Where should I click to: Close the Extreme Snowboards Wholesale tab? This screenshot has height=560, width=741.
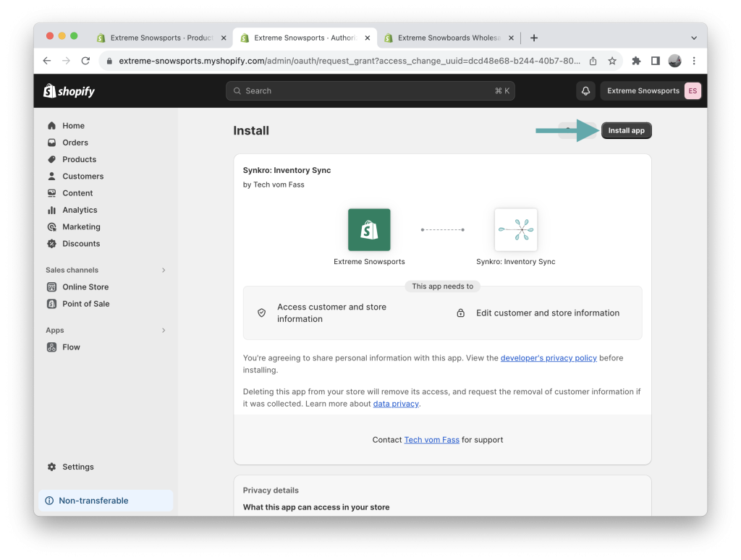tap(511, 38)
